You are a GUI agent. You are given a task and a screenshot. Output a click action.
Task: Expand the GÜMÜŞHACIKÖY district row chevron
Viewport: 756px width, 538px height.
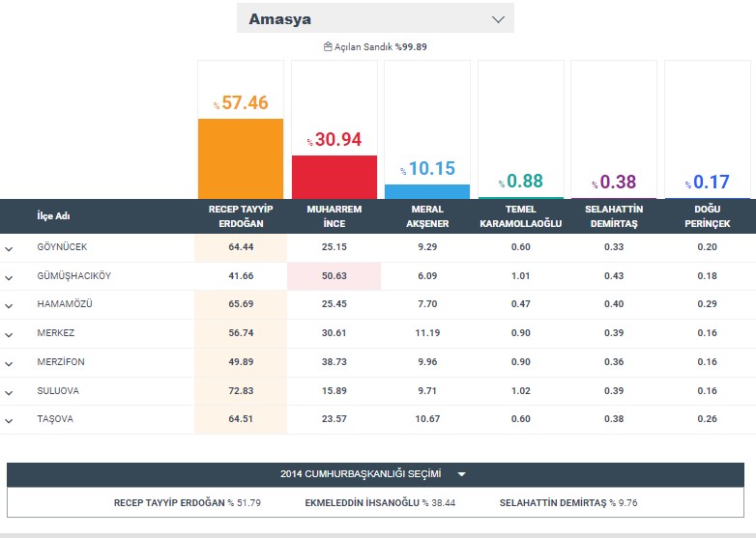coord(9,277)
